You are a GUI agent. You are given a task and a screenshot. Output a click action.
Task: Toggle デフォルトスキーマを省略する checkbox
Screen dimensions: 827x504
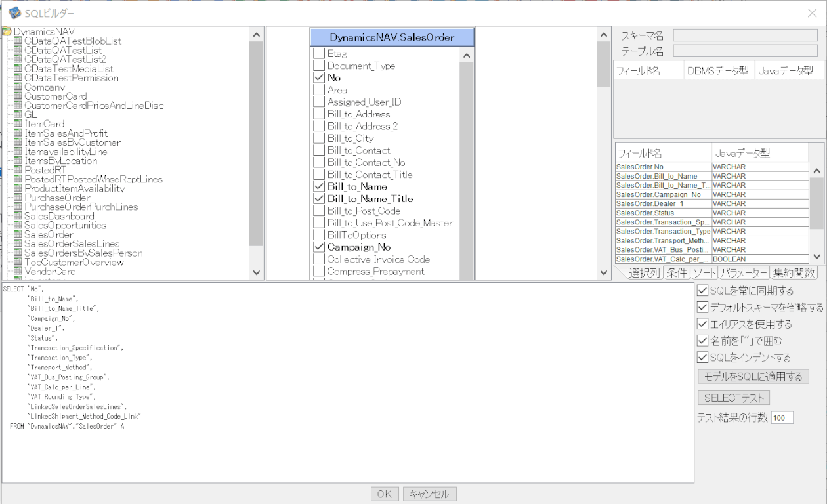coord(702,307)
